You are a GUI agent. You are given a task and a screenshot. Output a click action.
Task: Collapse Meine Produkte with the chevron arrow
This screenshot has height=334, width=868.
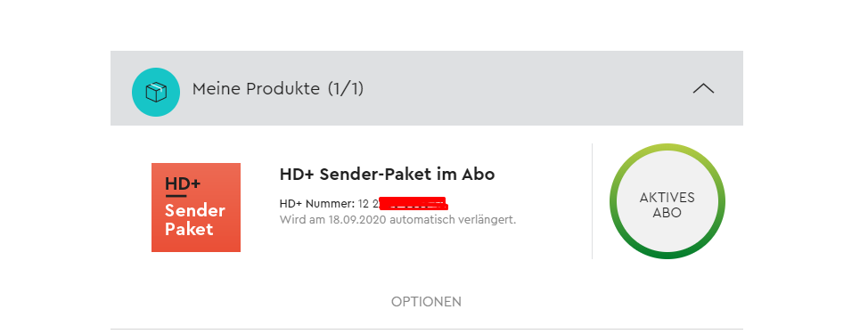(703, 88)
